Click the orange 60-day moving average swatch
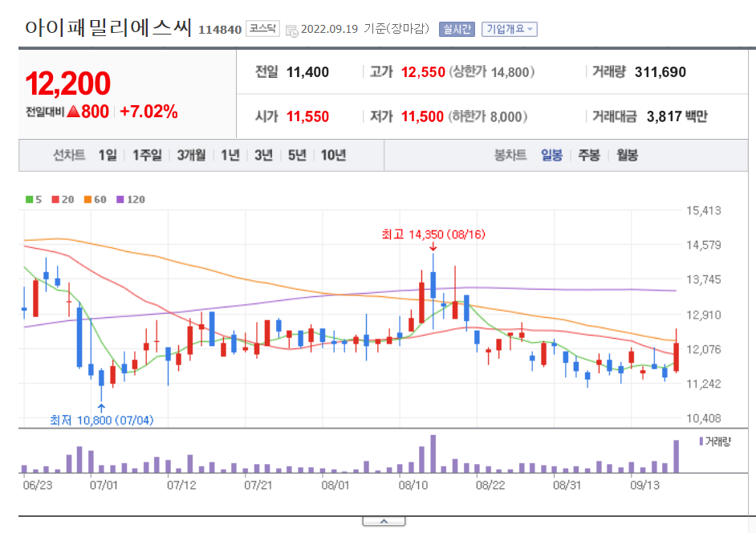756x533 pixels. click(x=87, y=199)
